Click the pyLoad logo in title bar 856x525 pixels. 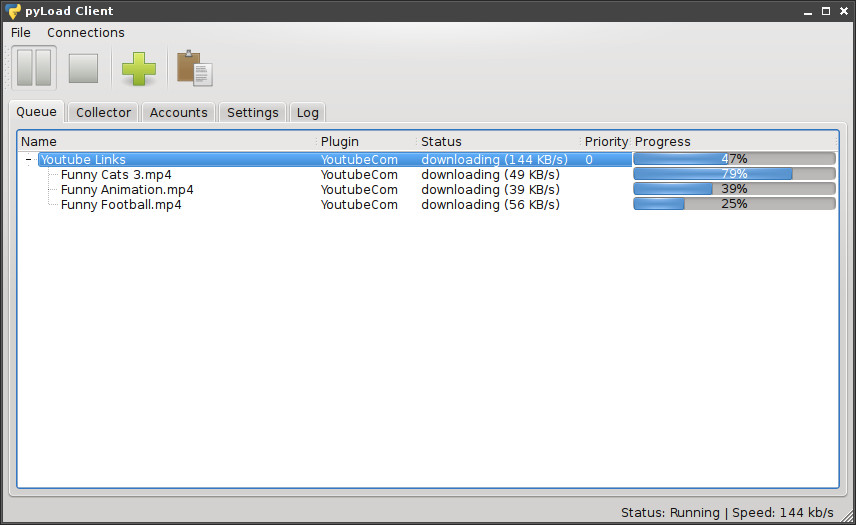(13, 11)
